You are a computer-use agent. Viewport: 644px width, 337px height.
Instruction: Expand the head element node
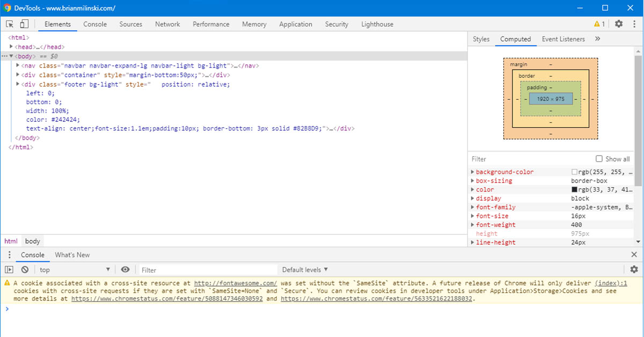click(11, 47)
